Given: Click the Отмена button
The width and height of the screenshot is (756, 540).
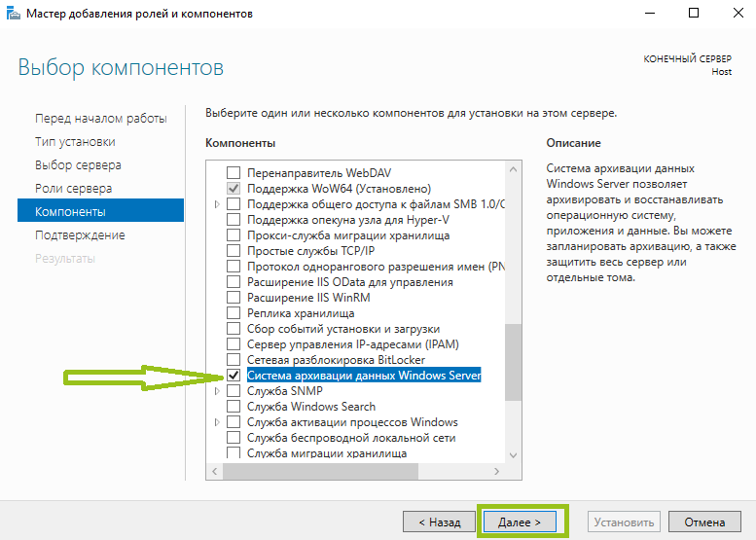Looking at the screenshot, I should [704, 522].
